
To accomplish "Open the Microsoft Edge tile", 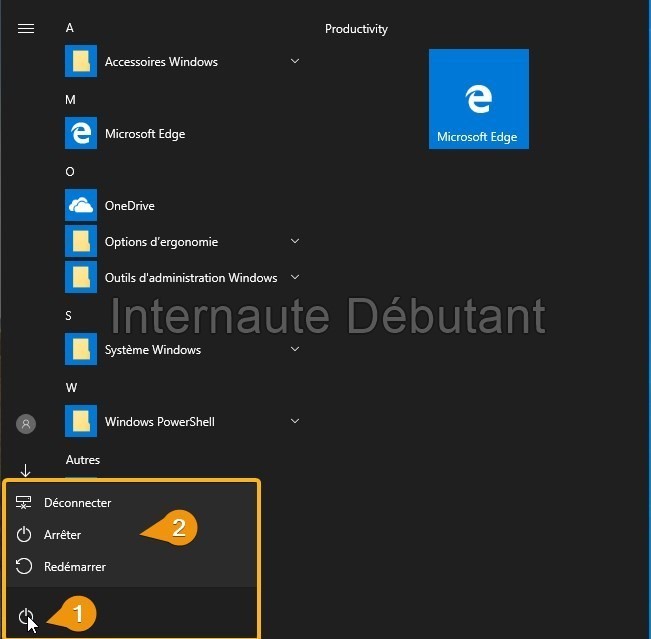I will click(479, 99).
